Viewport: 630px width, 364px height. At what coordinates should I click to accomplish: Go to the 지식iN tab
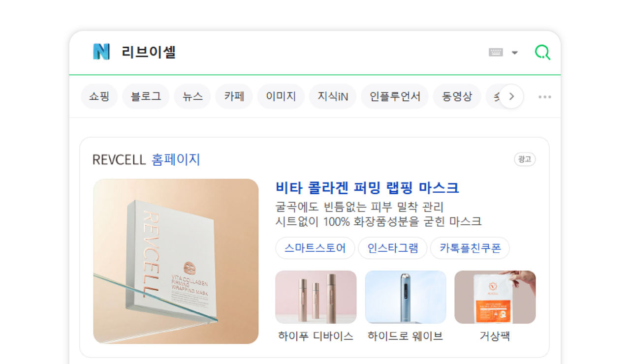pos(333,96)
